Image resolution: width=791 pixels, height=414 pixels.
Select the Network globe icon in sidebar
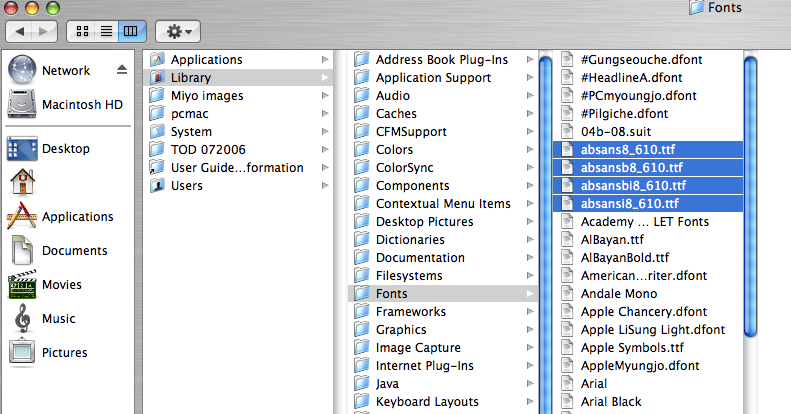[x=22, y=69]
